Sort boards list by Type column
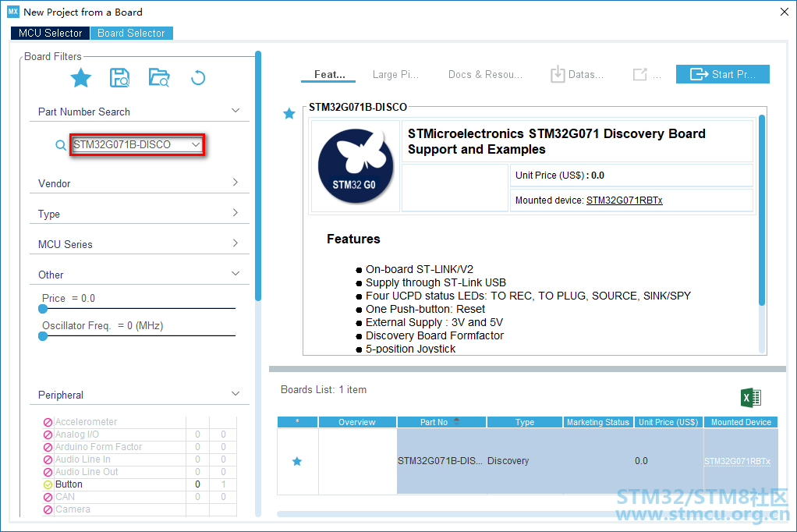 525,422
